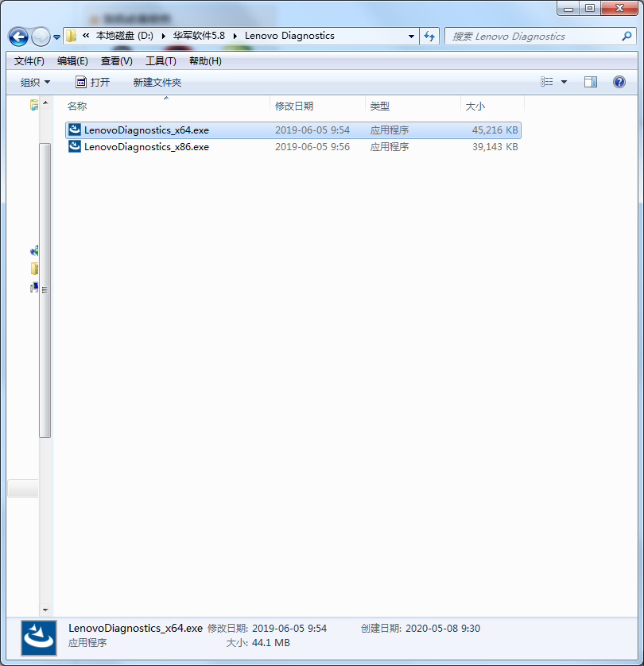Image resolution: width=644 pixels, height=666 pixels.
Task: Click the 打开 toolbar button
Action: point(92,82)
